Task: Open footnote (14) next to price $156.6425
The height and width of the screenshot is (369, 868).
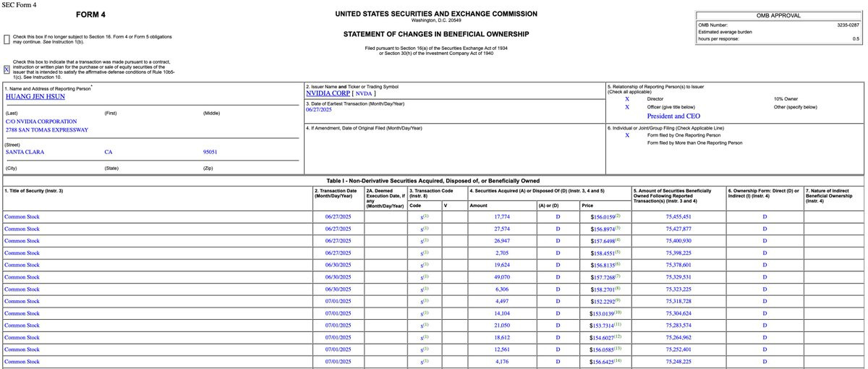Action: [x=618, y=361]
